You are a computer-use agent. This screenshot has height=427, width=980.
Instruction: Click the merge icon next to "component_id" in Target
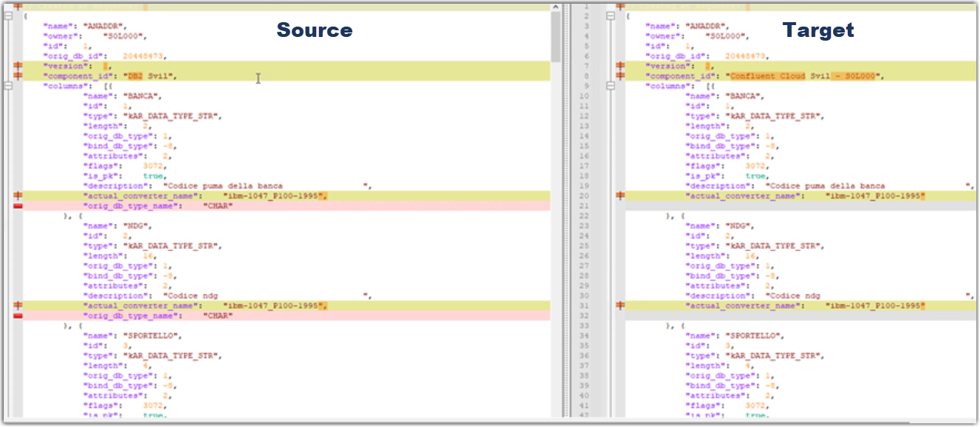[620, 75]
